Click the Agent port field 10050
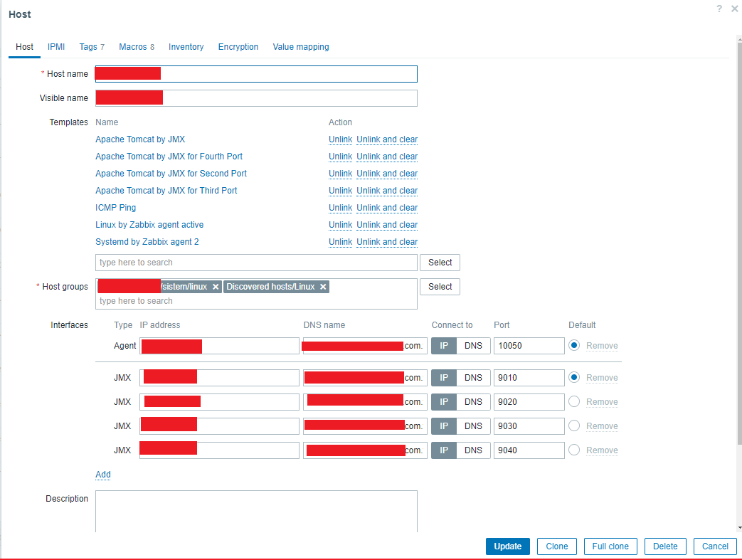Screen dimensions: 742x560 point(529,346)
